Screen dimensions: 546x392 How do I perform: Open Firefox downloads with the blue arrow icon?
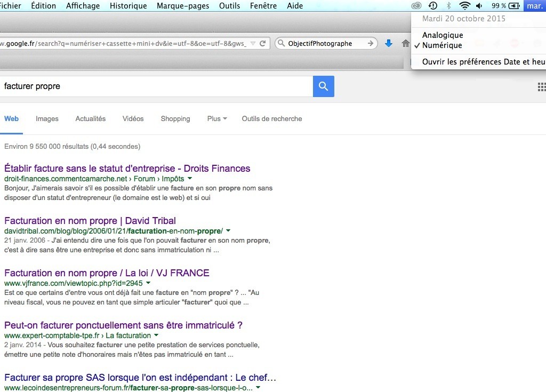[389, 43]
